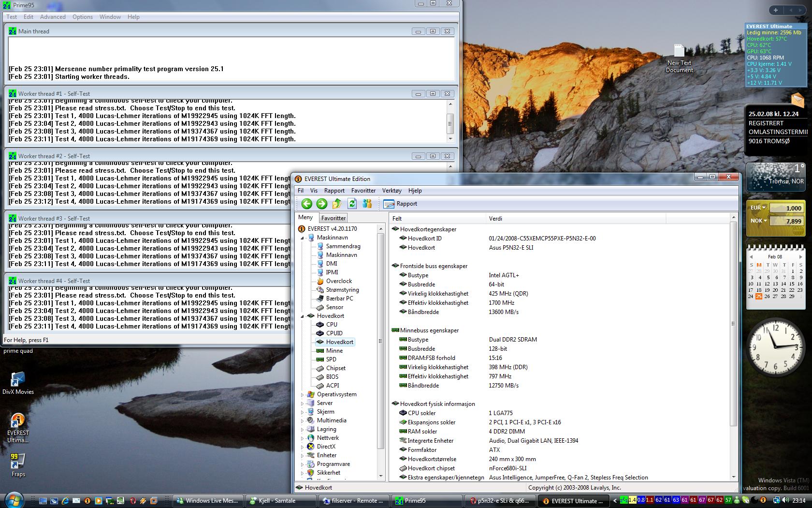This screenshot has height=508, width=812.
Task: Click the analog clock gadget
Action: tap(775, 347)
